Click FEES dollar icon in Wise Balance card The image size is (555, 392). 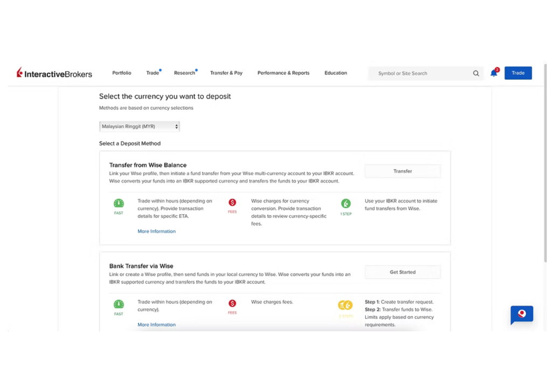tap(232, 202)
